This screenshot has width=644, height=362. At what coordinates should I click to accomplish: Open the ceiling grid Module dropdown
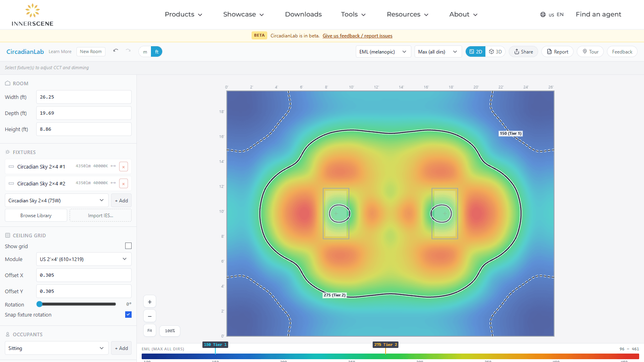[x=84, y=259]
